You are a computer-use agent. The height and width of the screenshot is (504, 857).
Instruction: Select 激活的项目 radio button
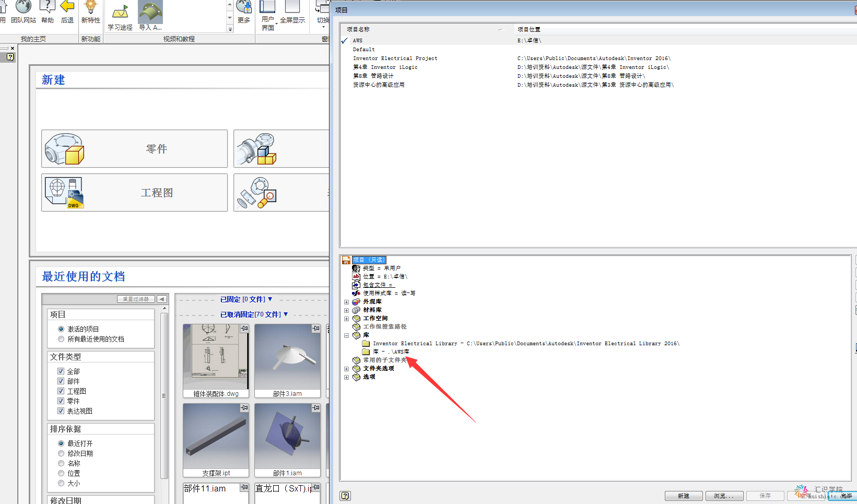61,329
